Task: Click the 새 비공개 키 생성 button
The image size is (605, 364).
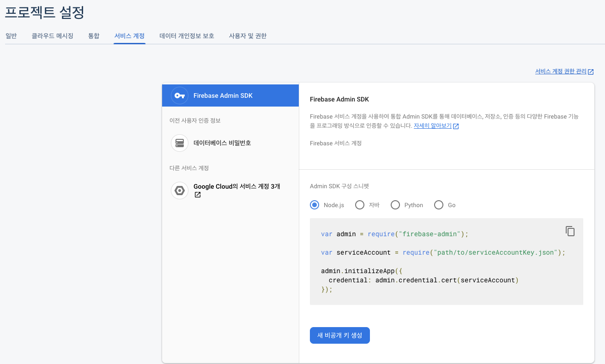Action: 340,335
